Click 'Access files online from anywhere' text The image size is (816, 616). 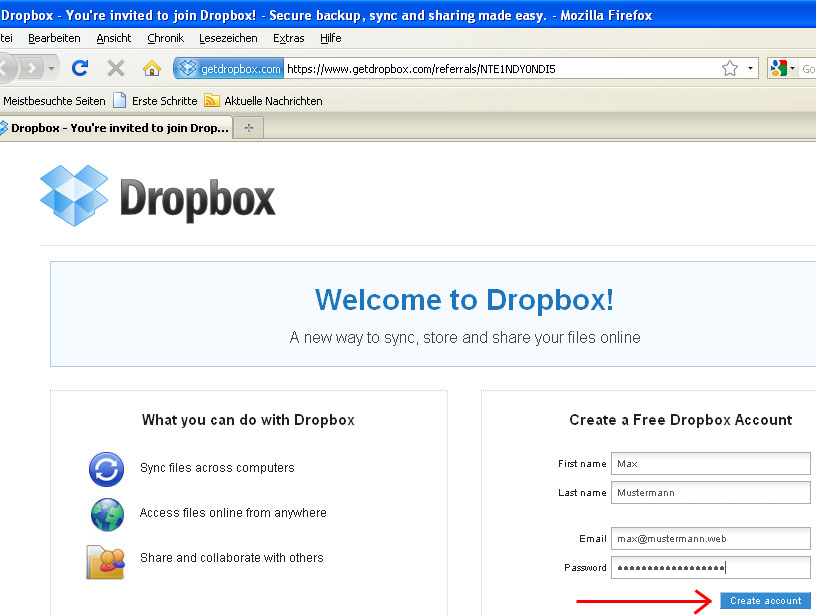[233, 513]
